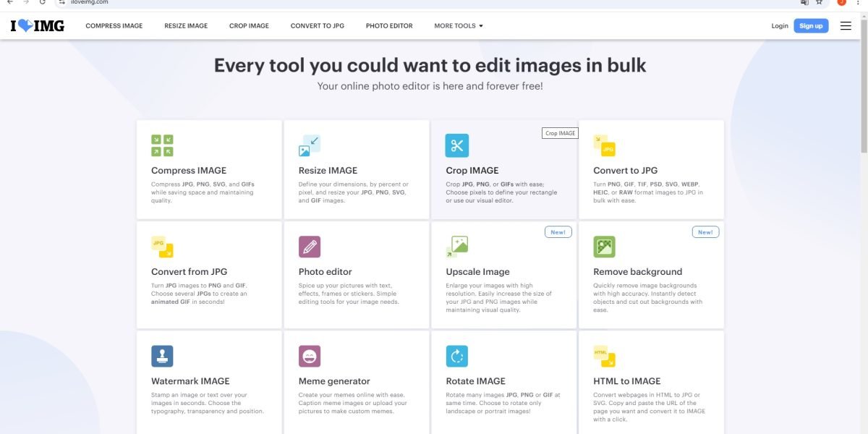This screenshot has height=434, width=868.
Task: Click the Login link
Action: pos(780,26)
